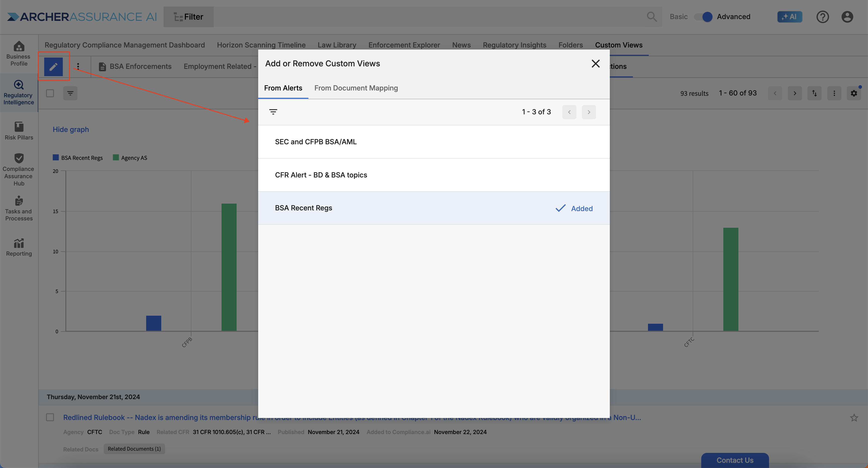This screenshot has width=868, height=468.
Task: Open the BSA Enforcements custom view
Action: click(x=135, y=66)
